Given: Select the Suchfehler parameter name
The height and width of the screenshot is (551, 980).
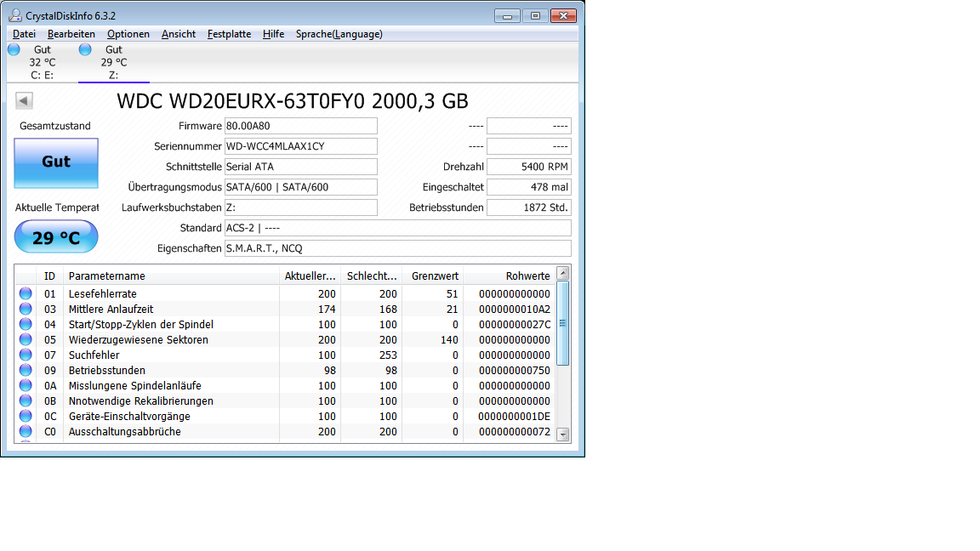Looking at the screenshot, I should 94,355.
